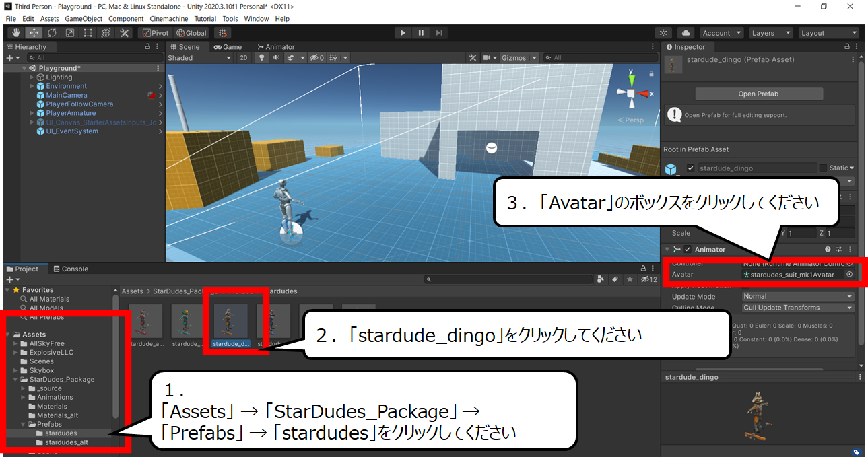Click the Open Prefab button
Viewport: 868px width, 457px height.
[x=758, y=94]
